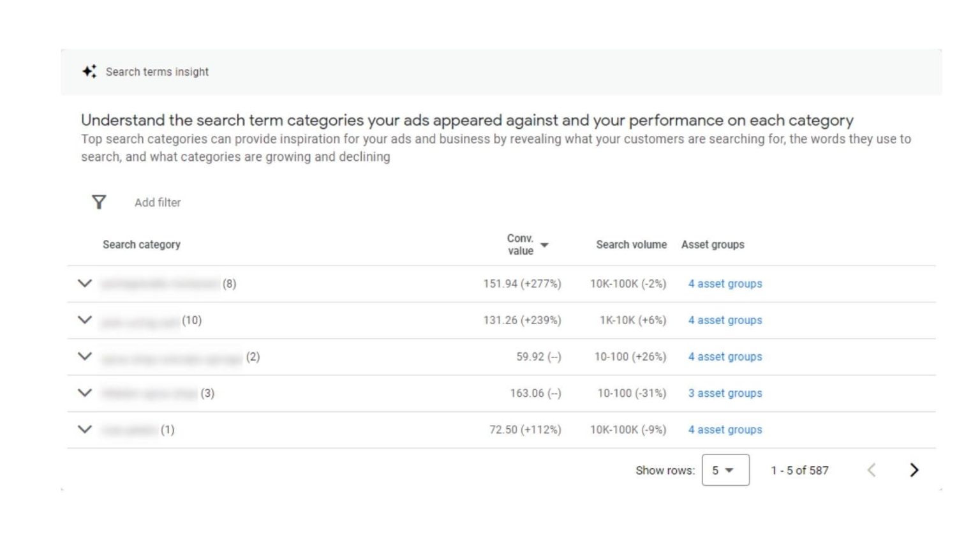Go to next page using the right arrow
Viewport: 980px width, 545px height.
(x=914, y=470)
